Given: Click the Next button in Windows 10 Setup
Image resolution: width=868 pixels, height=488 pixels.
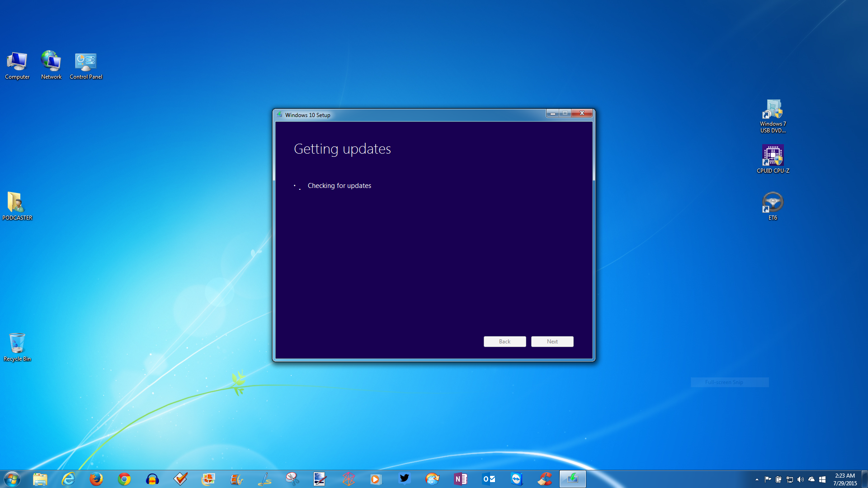Looking at the screenshot, I should click(x=552, y=342).
